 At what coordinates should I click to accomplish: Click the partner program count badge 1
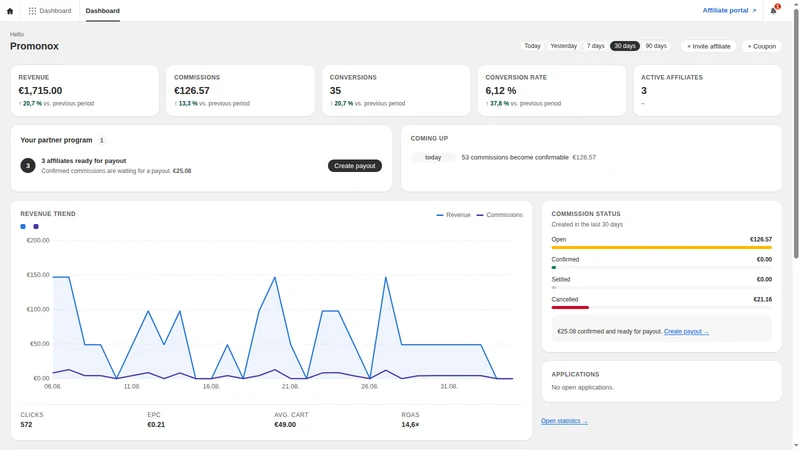click(x=102, y=140)
